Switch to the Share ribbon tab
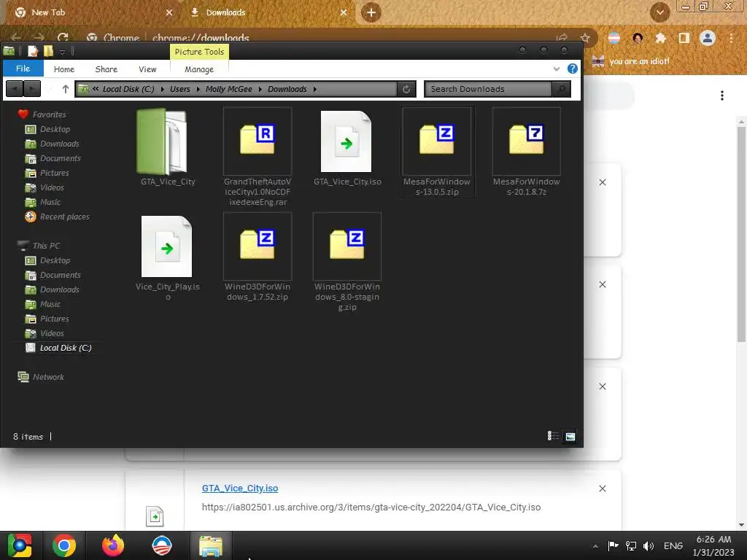 click(x=107, y=69)
